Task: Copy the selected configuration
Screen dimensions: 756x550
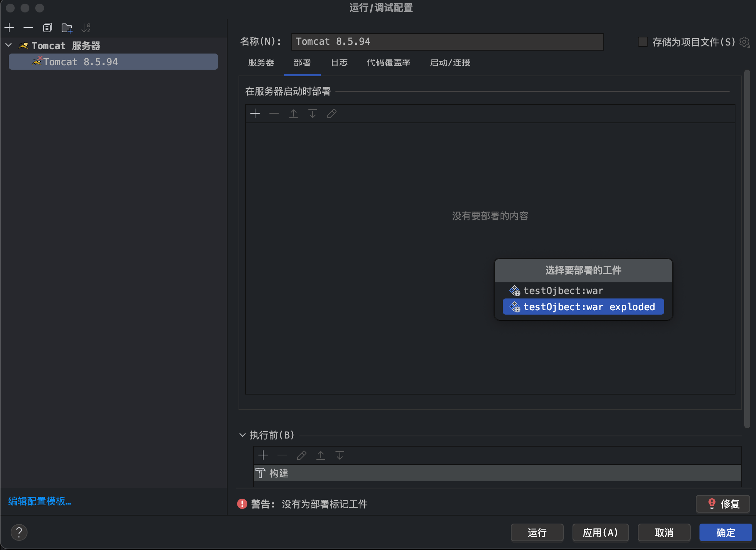Action: (x=47, y=27)
